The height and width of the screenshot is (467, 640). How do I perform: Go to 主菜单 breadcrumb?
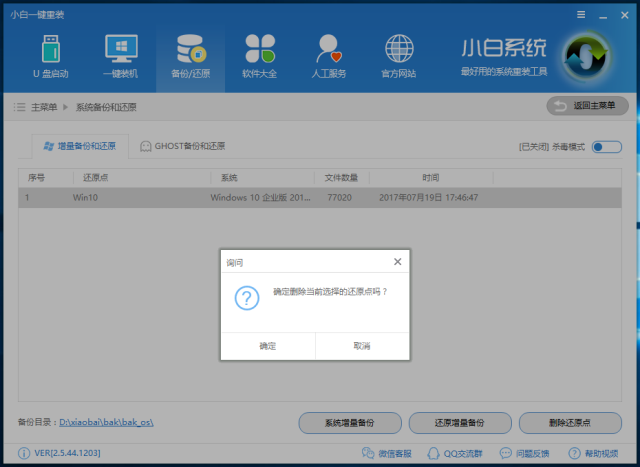tap(44, 107)
